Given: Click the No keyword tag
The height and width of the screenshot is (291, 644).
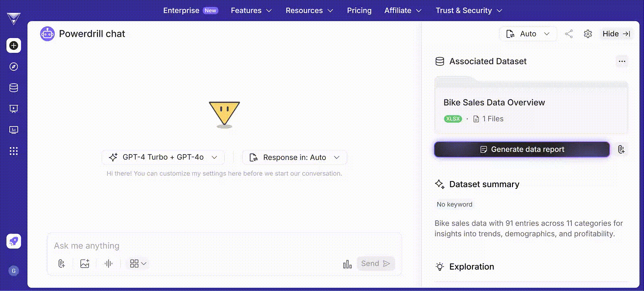Looking at the screenshot, I should click(454, 205).
